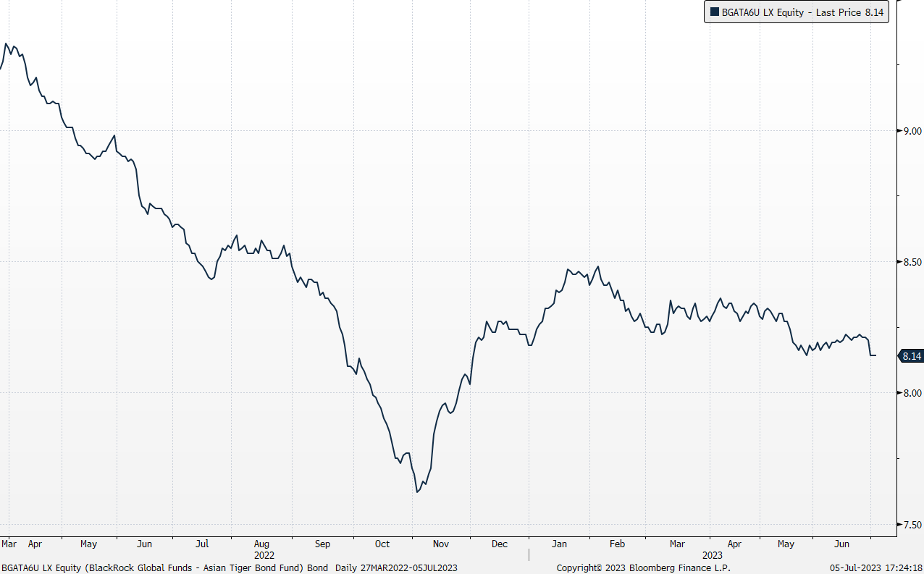Click the legend color square for BGATA6U
924x574 pixels.
(714, 12)
